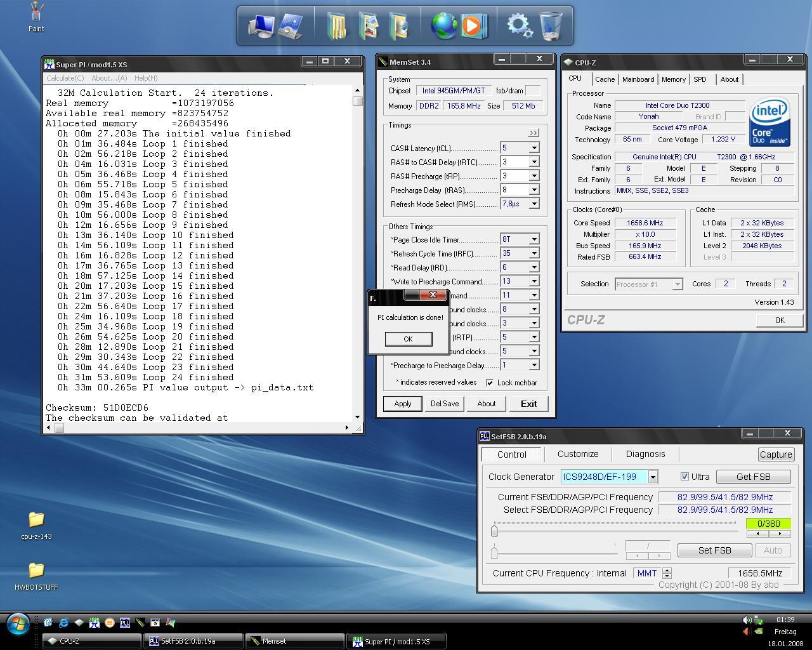The image size is (812, 650).
Task: Open the RAS# Precharge (tRP) dropdown
Action: (x=534, y=176)
